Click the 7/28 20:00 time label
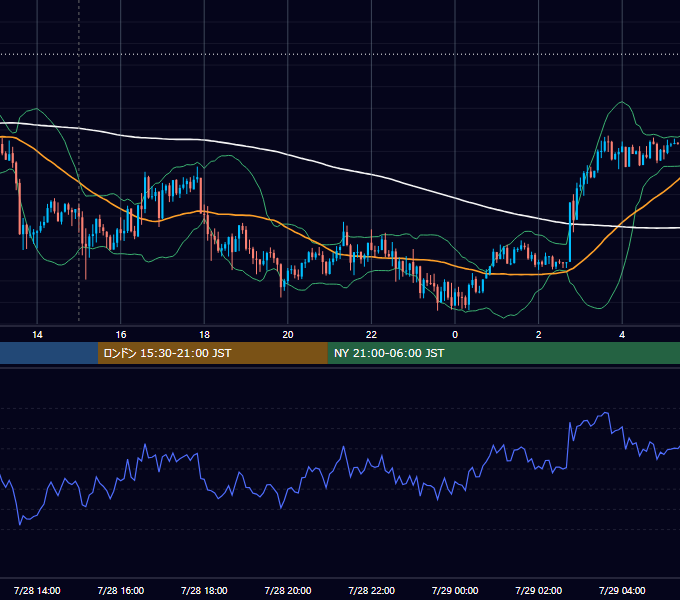680x600 pixels. tap(288, 590)
